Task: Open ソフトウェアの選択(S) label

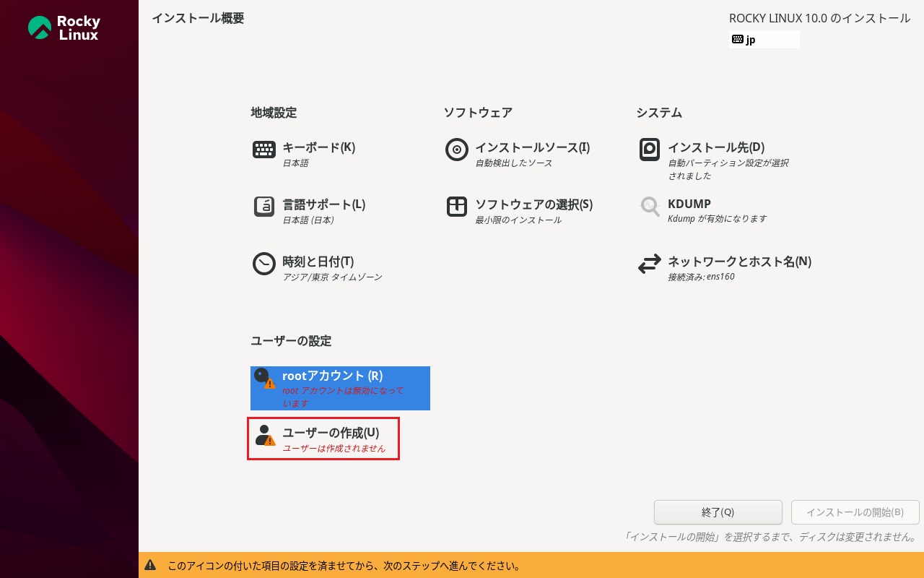Action: [533, 204]
